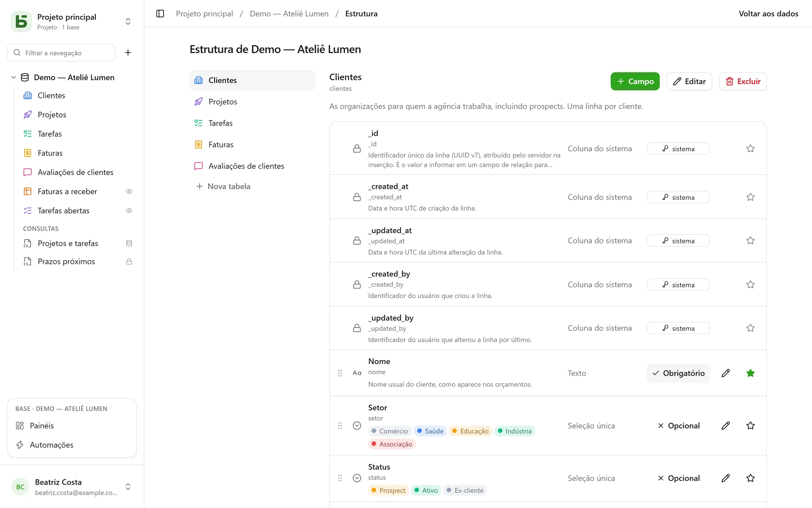Click the Aa text type icon in Nome row
This screenshot has height=508, width=812.
pos(357,373)
